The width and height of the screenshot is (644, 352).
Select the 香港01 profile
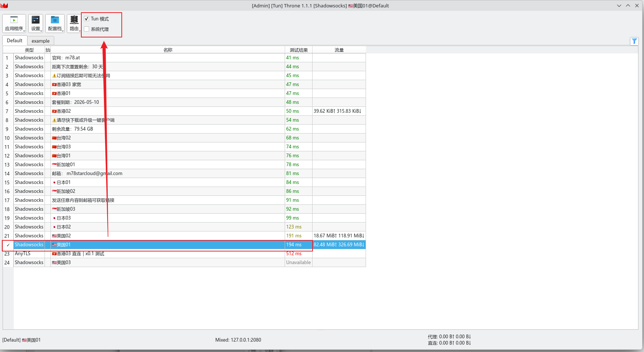[184, 93]
